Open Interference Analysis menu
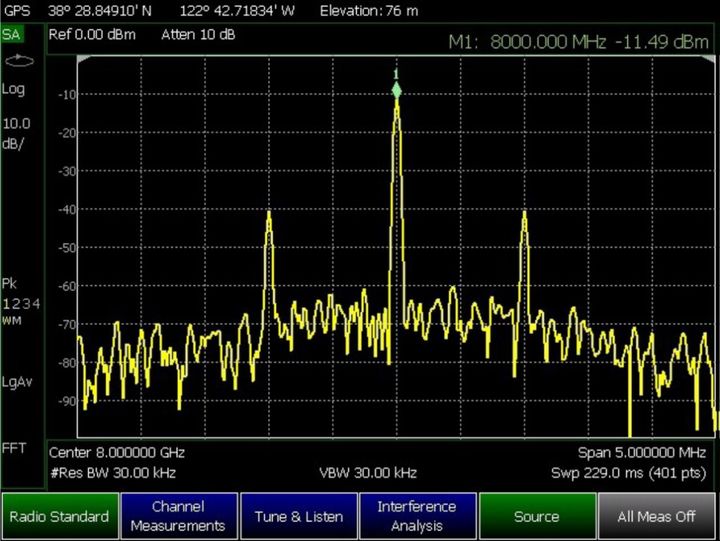Image resolution: width=720 pixels, height=541 pixels. click(x=417, y=516)
